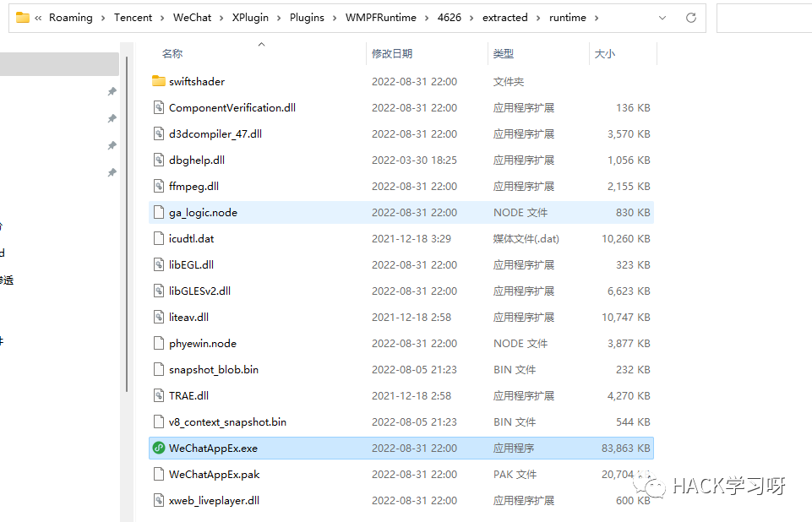Click the xweb_liveplayer.dll file icon

pyautogui.click(x=159, y=500)
